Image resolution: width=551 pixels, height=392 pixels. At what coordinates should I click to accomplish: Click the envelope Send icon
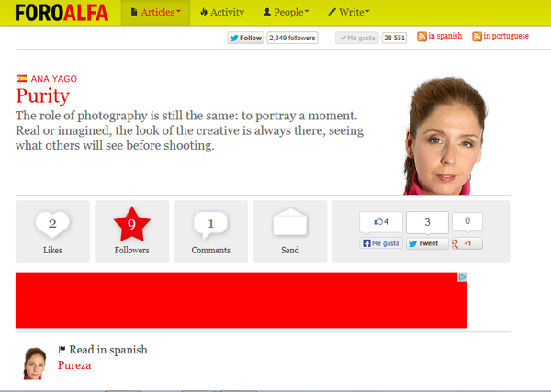tap(290, 222)
